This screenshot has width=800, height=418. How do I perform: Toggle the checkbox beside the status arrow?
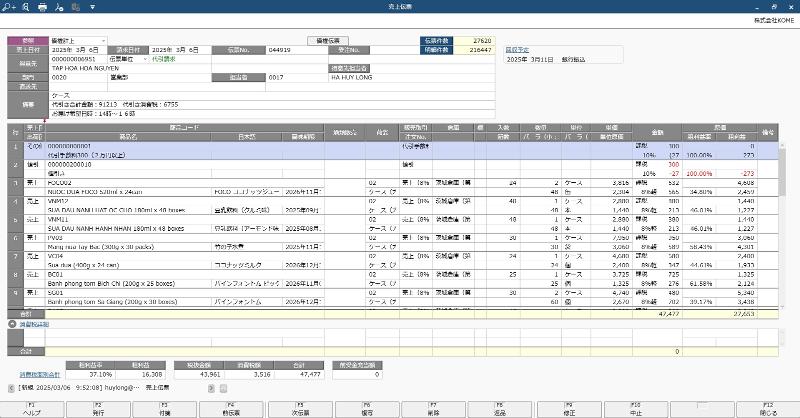tap(224, 387)
